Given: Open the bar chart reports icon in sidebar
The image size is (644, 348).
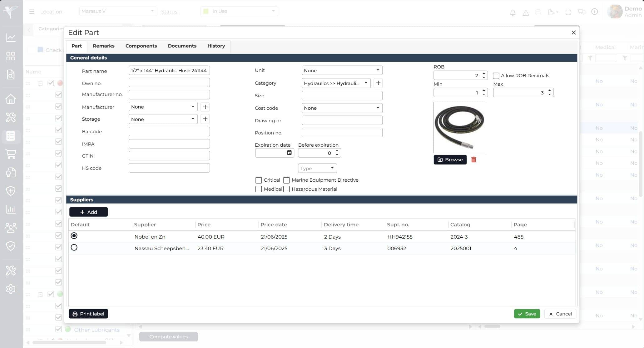Looking at the screenshot, I should click(11, 209).
